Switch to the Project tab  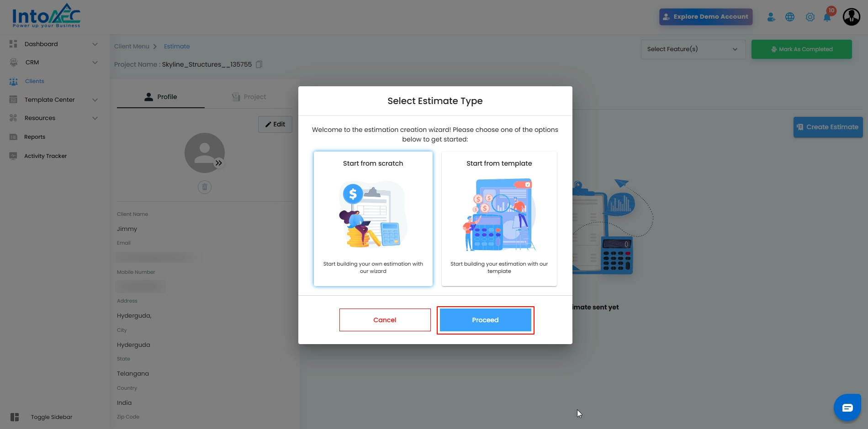(249, 97)
